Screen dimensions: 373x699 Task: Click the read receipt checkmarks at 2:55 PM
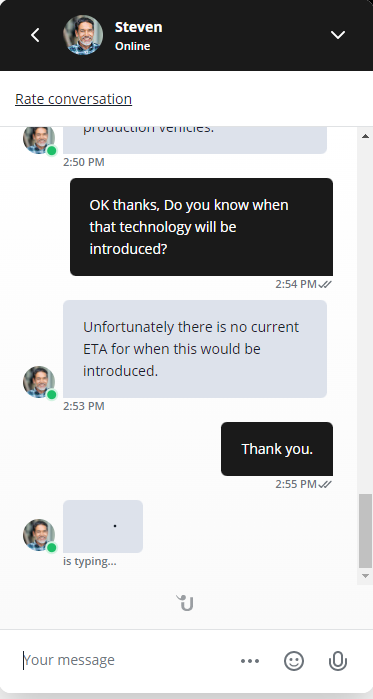[x=325, y=484]
